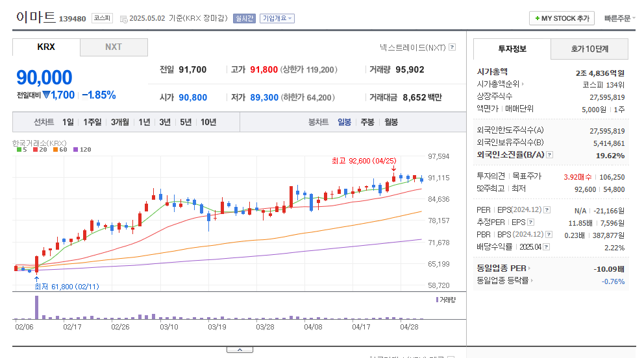Collapse the chart panel with up chevron
644x358 pixels.
pyautogui.click(x=240, y=350)
